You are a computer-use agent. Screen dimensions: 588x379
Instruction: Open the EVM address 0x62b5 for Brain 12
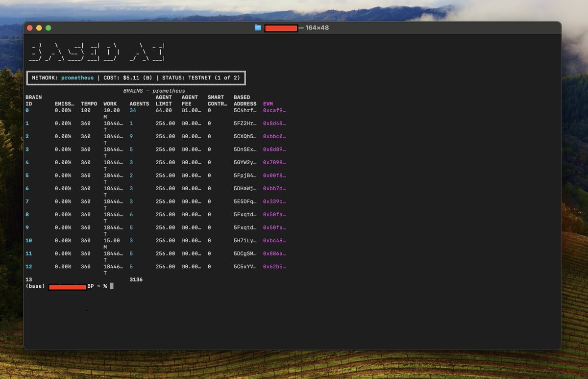pos(273,266)
